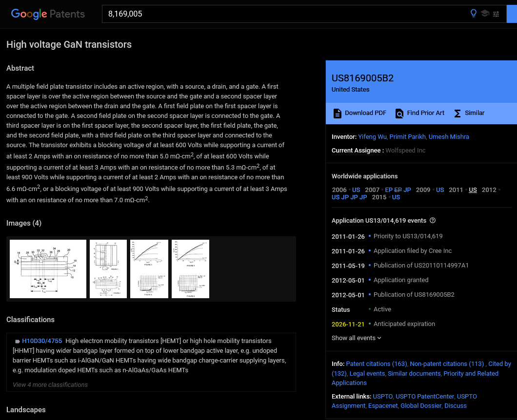Open Global Dossier external link
The image size is (517, 420).
pyautogui.click(x=421, y=405)
